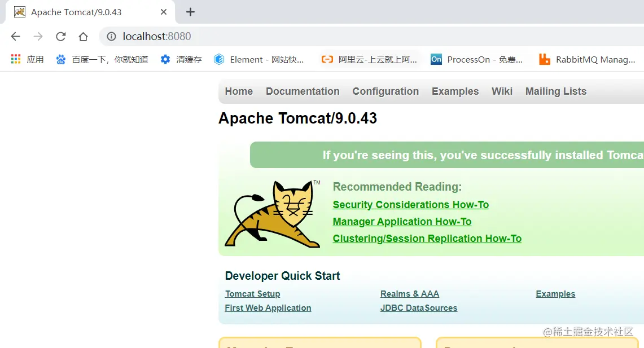The image size is (644, 348).
Task: Open Manager Application How-To link
Action: click(x=402, y=222)
